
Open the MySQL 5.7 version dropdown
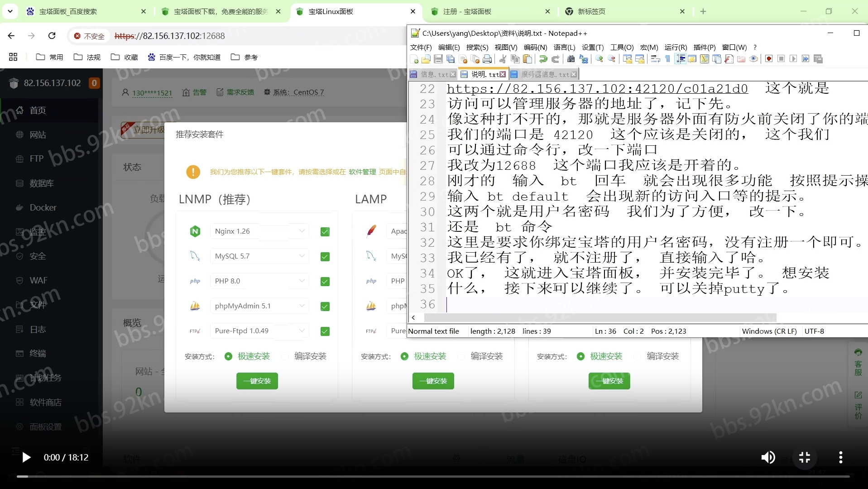[259, 256]
